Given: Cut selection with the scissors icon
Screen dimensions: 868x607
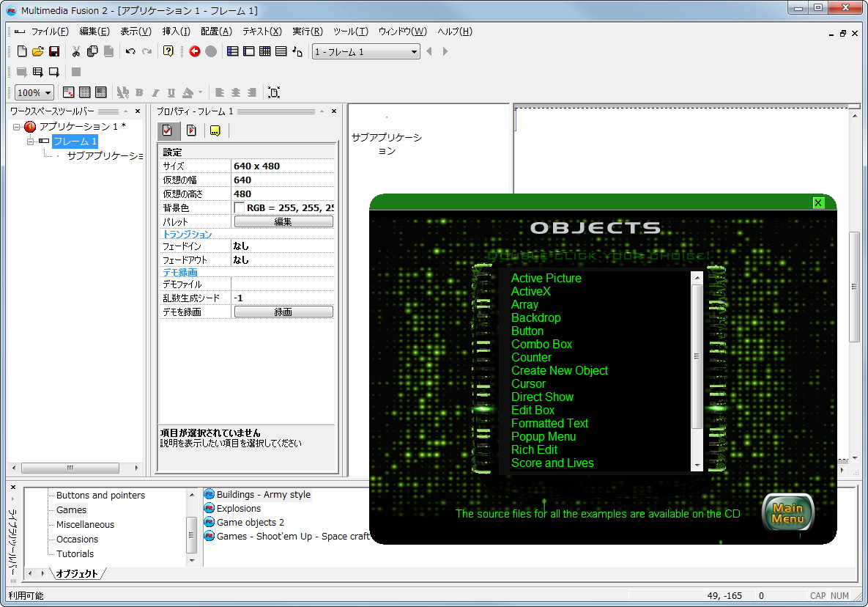Looking at the screenshot, I should click(x=76, y=51).
